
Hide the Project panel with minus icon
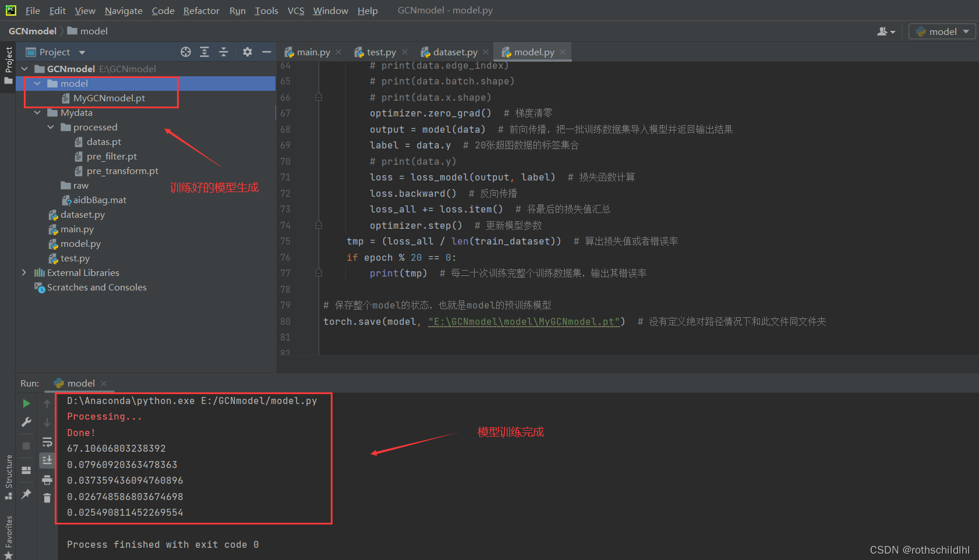[267, 52]
